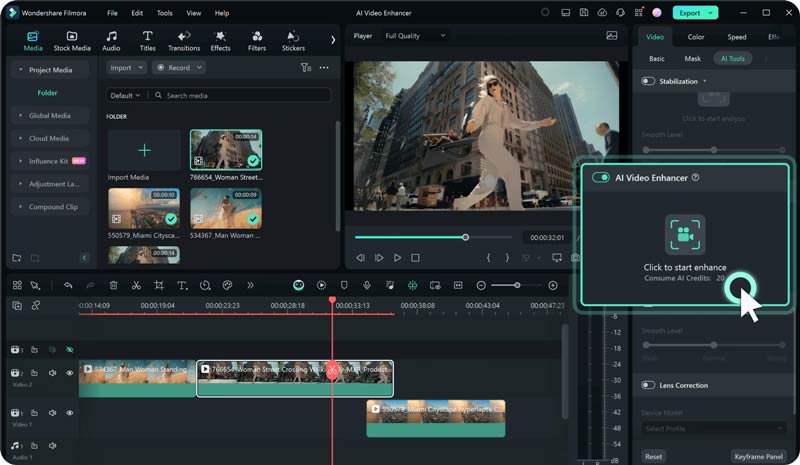
Task: Click the AI Video Enhancer help icon
Action: pos(695,178)
